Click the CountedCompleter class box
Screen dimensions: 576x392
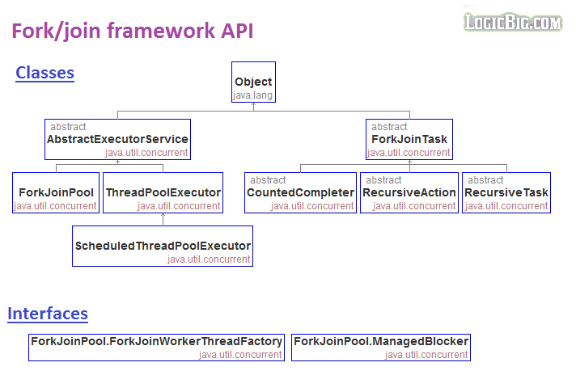click(300, 192)
